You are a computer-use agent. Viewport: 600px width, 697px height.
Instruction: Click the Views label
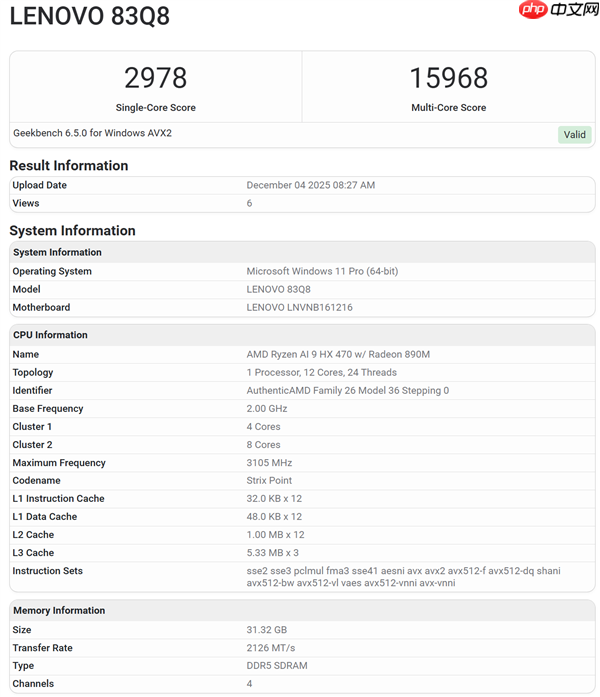point(26,203)
